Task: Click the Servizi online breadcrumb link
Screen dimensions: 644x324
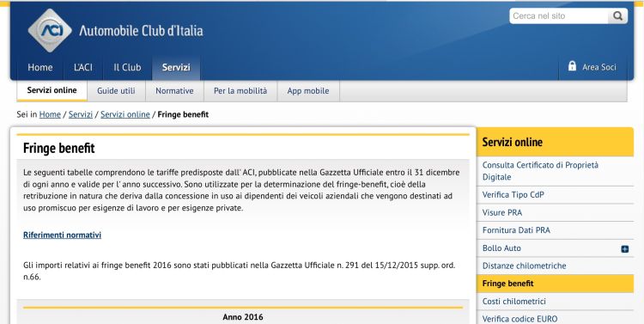Action: 125,114
